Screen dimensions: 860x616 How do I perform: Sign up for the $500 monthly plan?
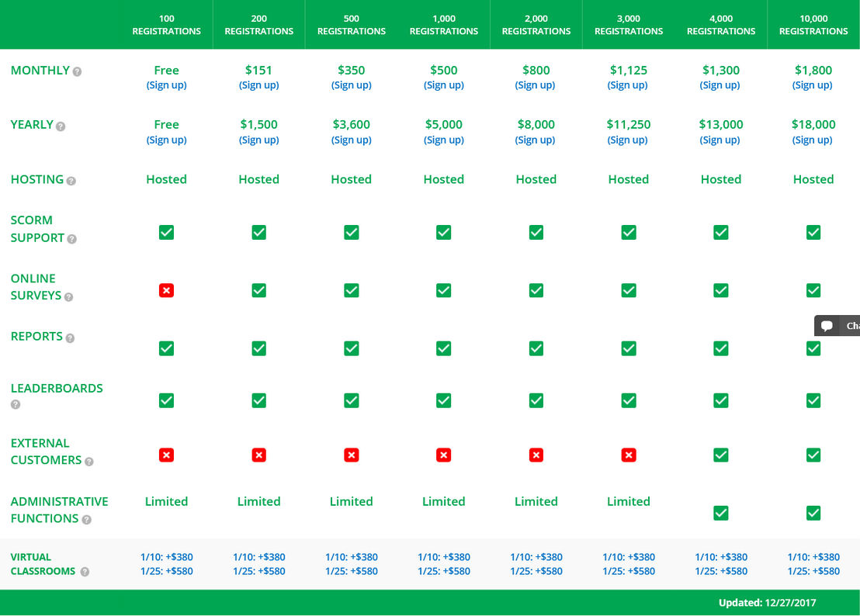444,85
